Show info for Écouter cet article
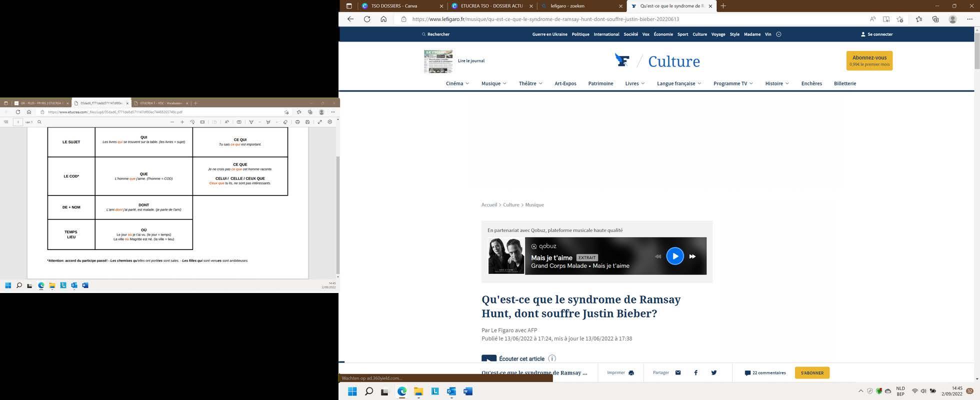Viewport: 980px width, 400px height. coord(552,358)
